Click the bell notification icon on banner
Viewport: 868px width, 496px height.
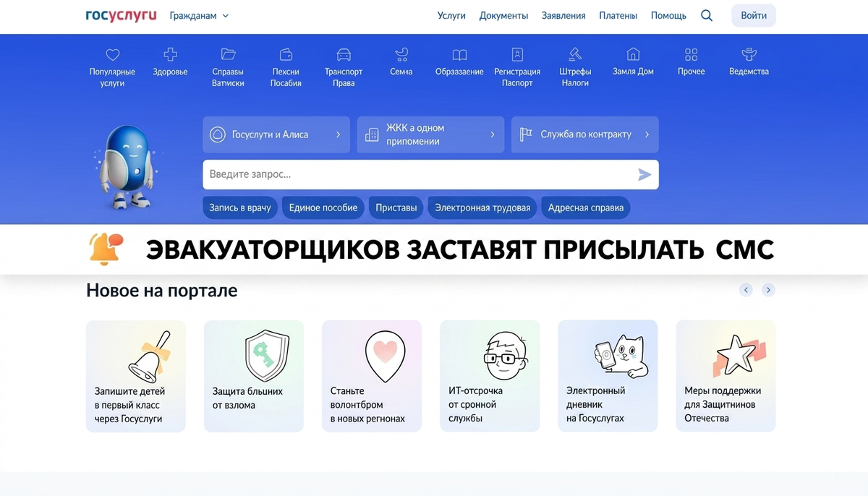[x=106, y=249]
